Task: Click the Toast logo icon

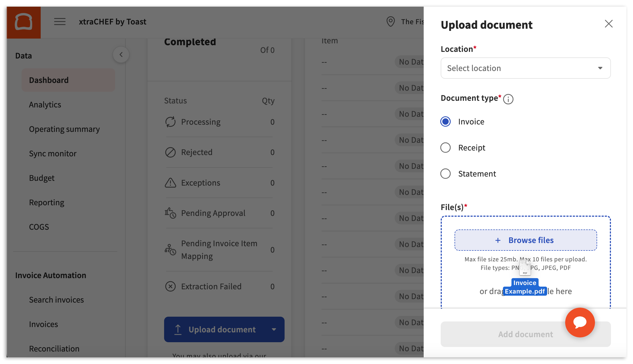Action: pos(24,22)
